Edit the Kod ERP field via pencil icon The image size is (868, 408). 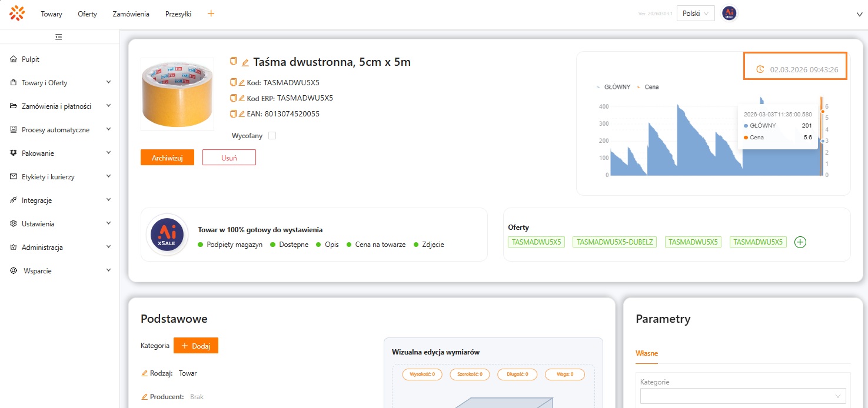tap(241, 98)
